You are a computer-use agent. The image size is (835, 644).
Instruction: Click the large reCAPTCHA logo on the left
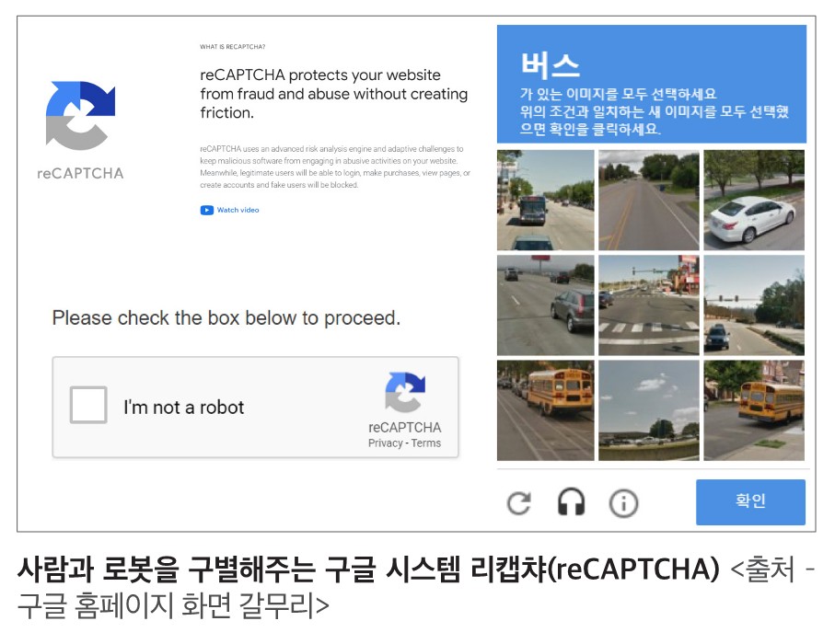click(80, 116)
